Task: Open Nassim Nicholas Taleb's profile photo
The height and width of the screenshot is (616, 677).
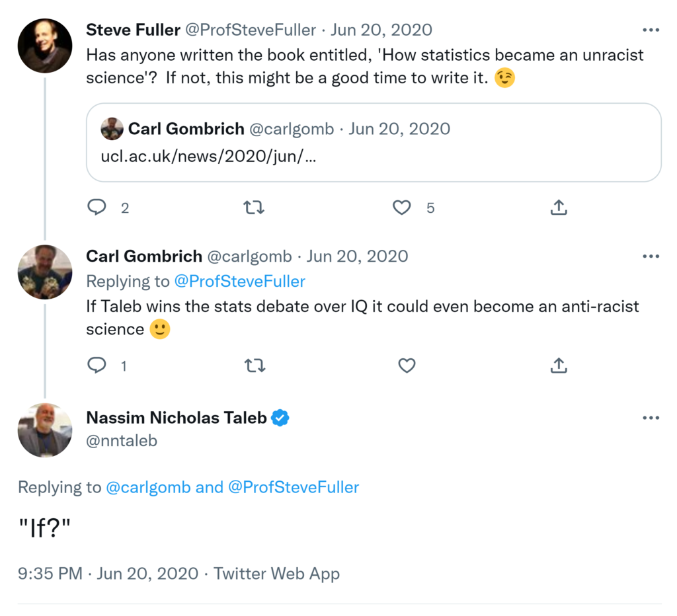Action: click(x=44, y=430)
